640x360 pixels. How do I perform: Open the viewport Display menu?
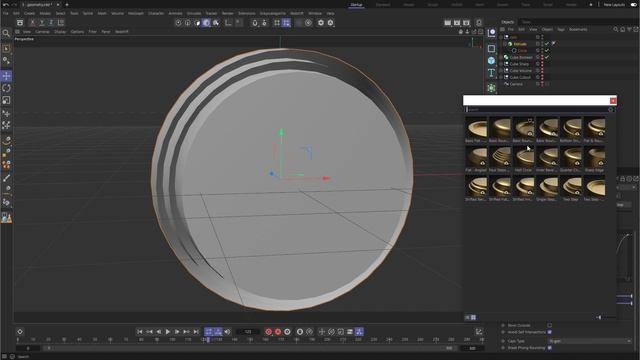[60, 31]
